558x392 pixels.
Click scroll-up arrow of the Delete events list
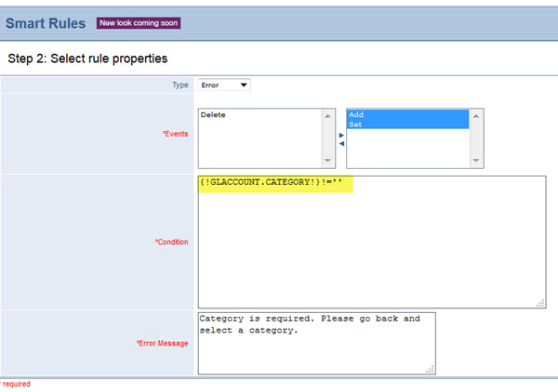327,116
